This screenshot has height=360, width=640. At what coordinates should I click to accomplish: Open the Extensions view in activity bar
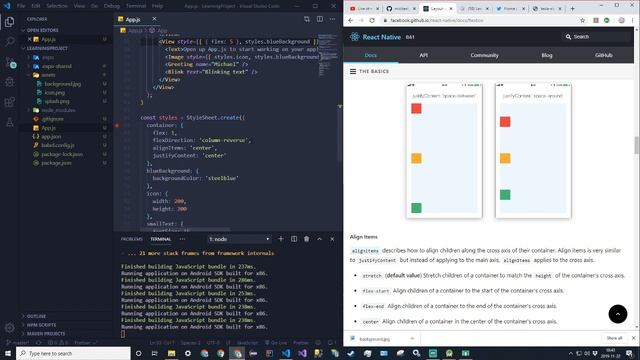click(9, 102)
